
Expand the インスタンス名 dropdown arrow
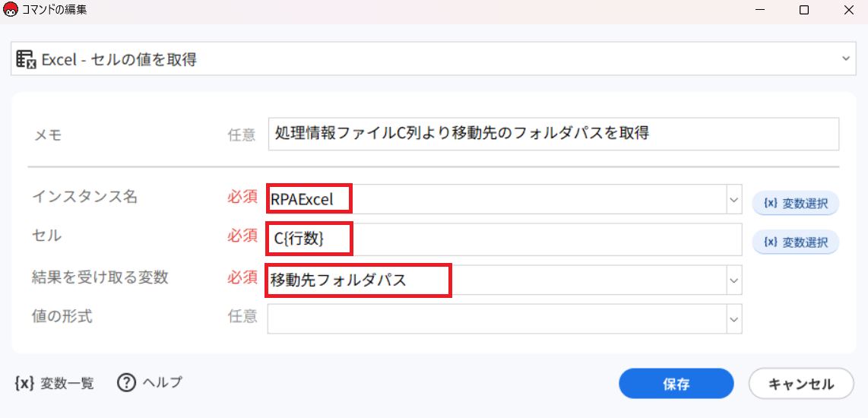pyautogui.click(x=734, y=200)
